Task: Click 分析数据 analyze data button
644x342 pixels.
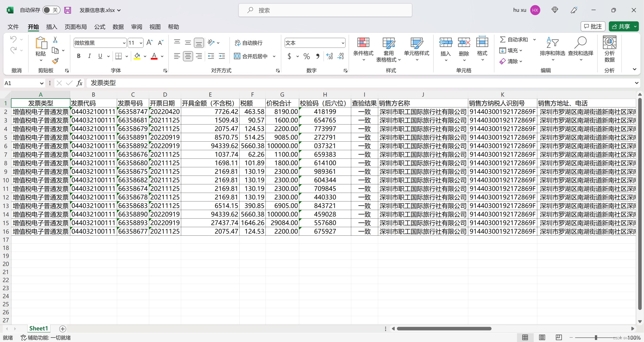Action: point(610,49)
